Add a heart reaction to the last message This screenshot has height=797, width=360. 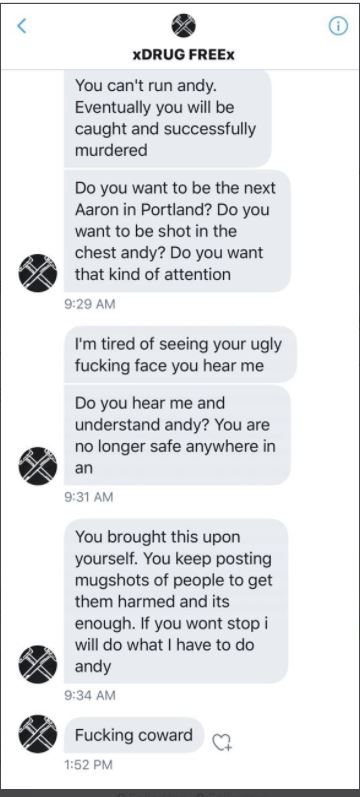tap(222, 743)
